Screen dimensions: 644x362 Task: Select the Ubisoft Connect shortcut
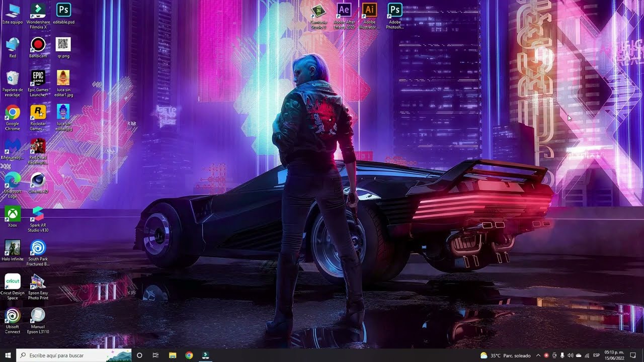(x=13, y=321)
